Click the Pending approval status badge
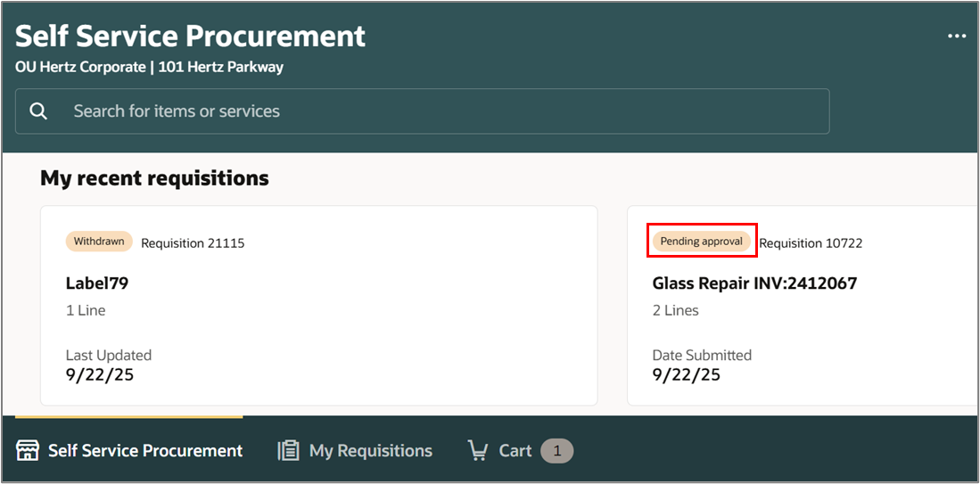Image resolution: width=980 pixels, height=484 pixels. (701, 241)
